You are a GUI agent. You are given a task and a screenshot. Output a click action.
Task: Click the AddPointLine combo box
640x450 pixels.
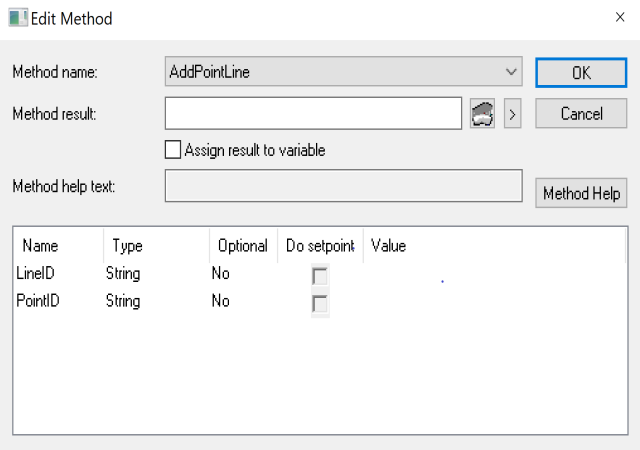pos(343,72)
